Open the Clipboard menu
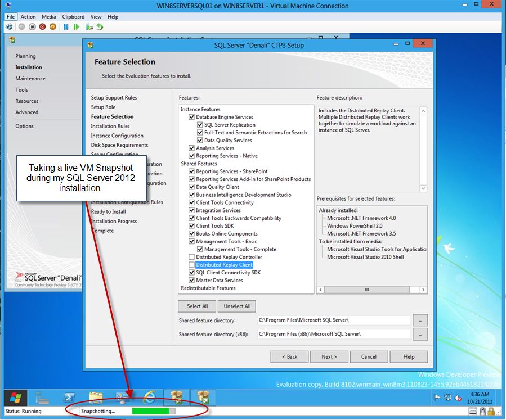506x420 pixels. click(x=73, y=17)
